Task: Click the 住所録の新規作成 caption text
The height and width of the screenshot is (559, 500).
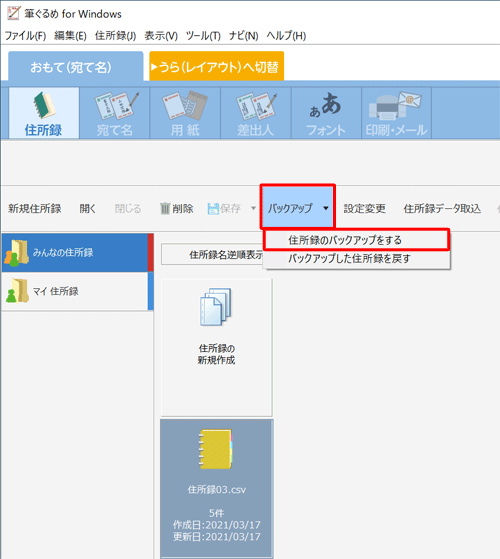Action: (216, 354)
